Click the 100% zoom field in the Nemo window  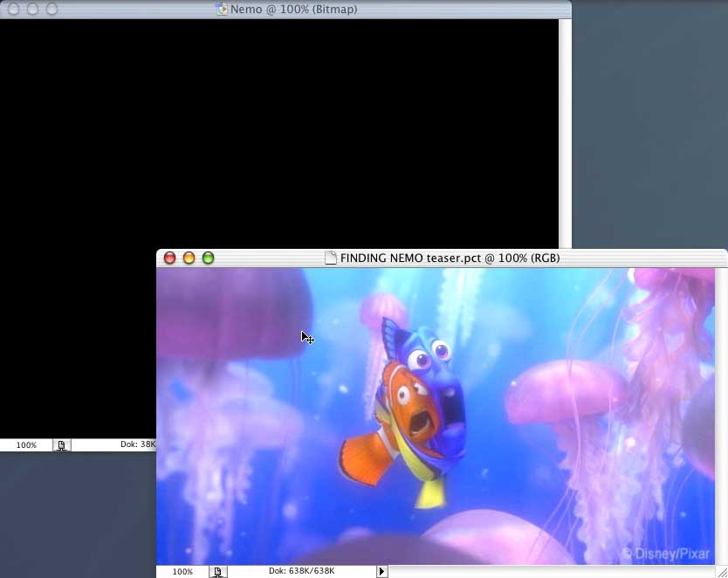pyautogui.click(x=26, y=445)
